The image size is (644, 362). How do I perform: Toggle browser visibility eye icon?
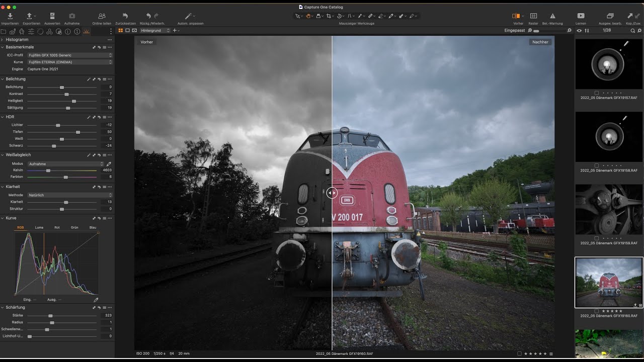coord(579,31)
